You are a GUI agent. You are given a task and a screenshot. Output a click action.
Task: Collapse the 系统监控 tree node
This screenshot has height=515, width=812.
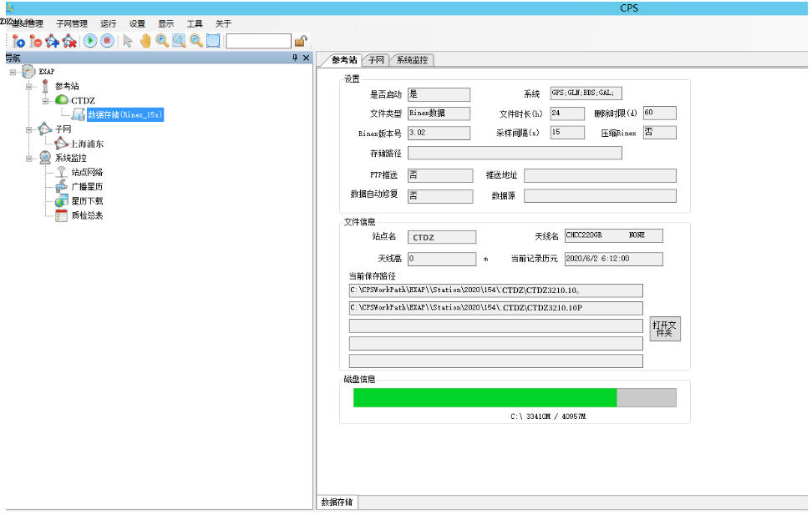coord(29,159)
